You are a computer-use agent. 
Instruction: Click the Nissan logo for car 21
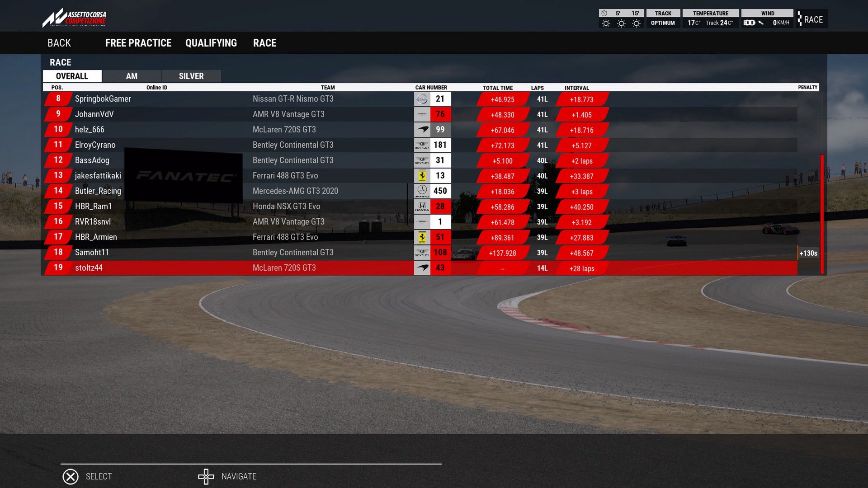click(422, 99)
